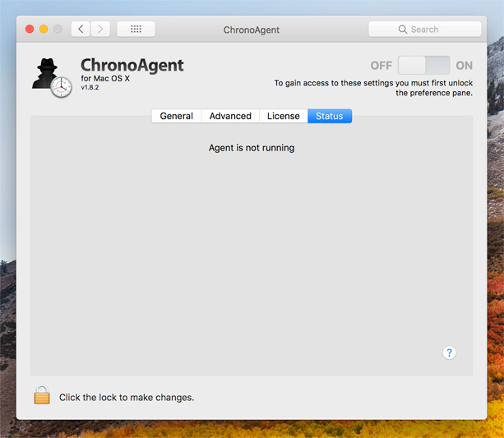504x438 pixels.
Task: Click the 'Agent is not running' status text
Action: click(x=252, y=148)
